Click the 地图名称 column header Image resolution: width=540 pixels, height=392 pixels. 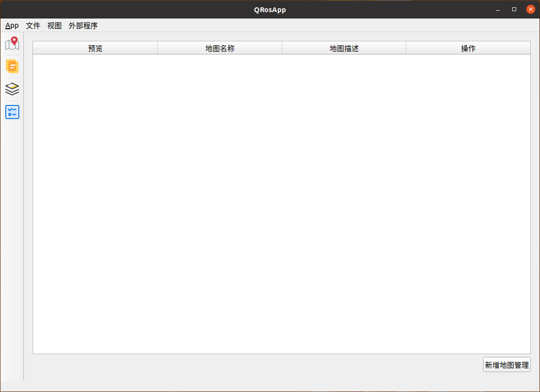coord(220,48)
